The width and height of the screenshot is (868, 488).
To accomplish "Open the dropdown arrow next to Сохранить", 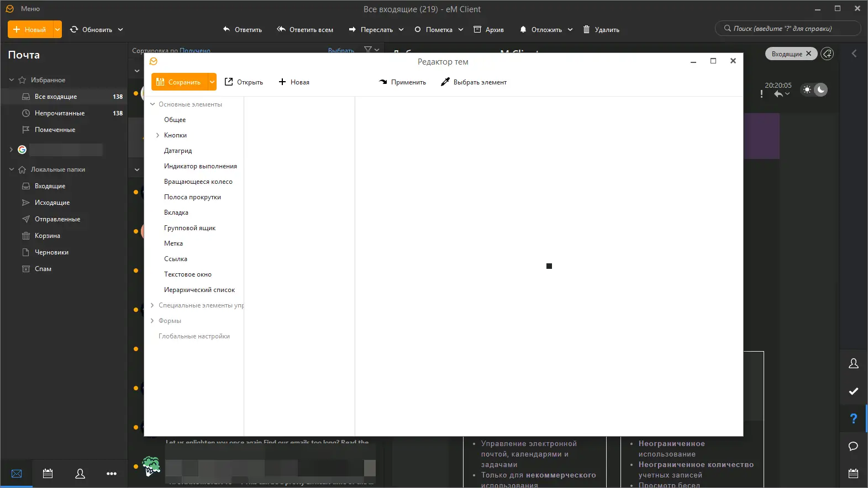I will 212,82.
